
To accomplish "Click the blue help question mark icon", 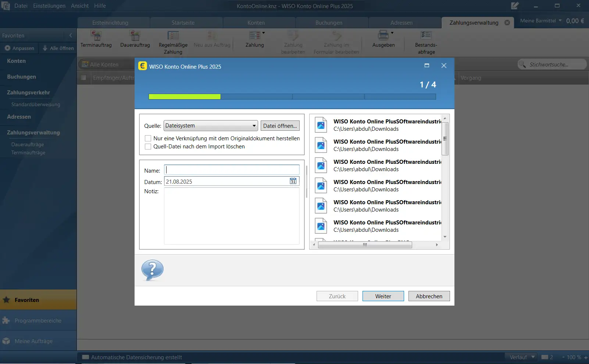I will click(x=152, y=270).
